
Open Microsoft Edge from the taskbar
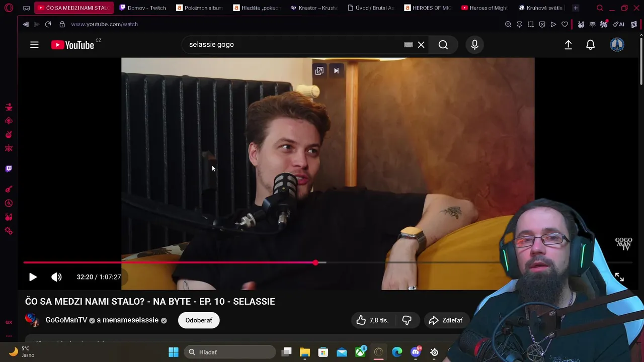[397, 352]
